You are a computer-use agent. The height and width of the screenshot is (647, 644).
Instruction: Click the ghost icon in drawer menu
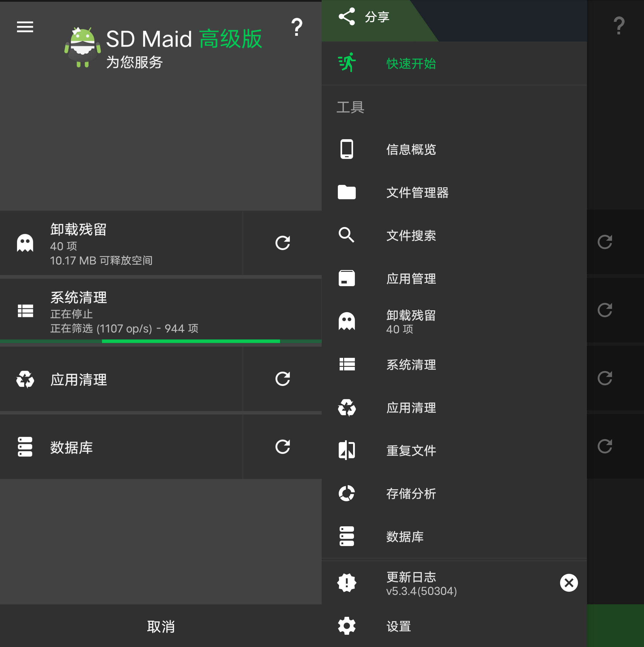pyautogui.click(x=346, y=321)
